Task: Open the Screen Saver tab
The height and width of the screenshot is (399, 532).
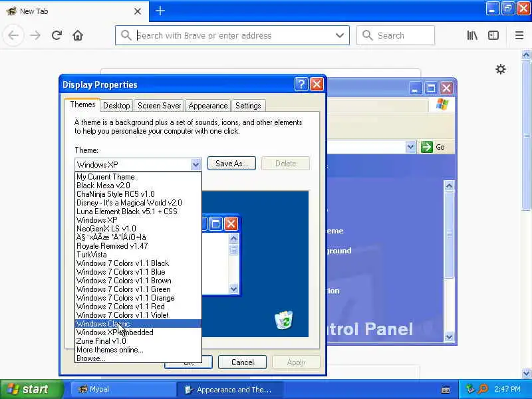Action: point(159,106)
